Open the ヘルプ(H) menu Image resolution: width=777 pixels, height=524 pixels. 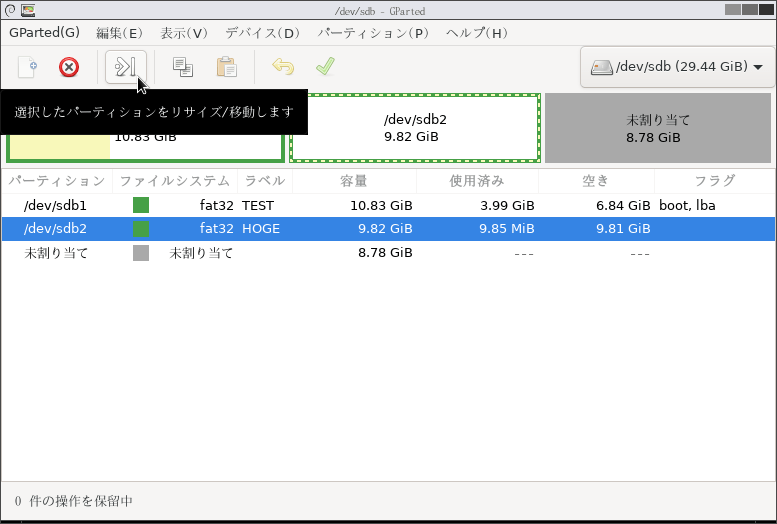(x=477, y=33)
